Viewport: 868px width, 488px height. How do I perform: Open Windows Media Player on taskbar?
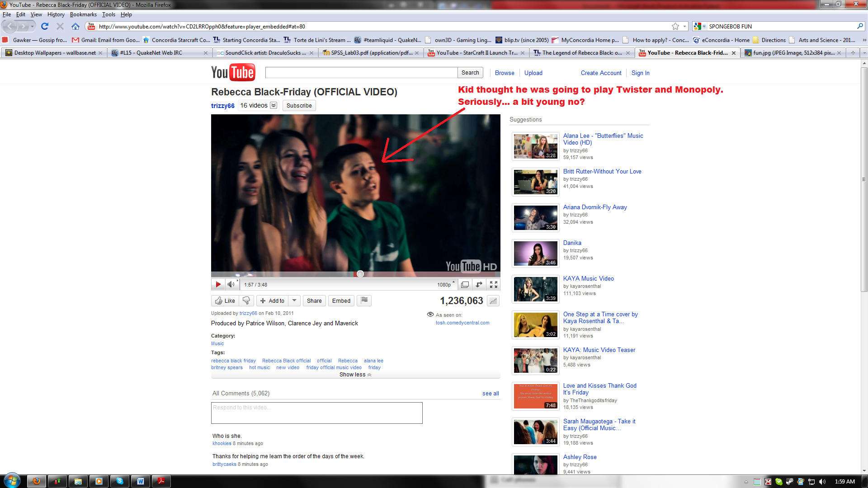click(99, 481)
